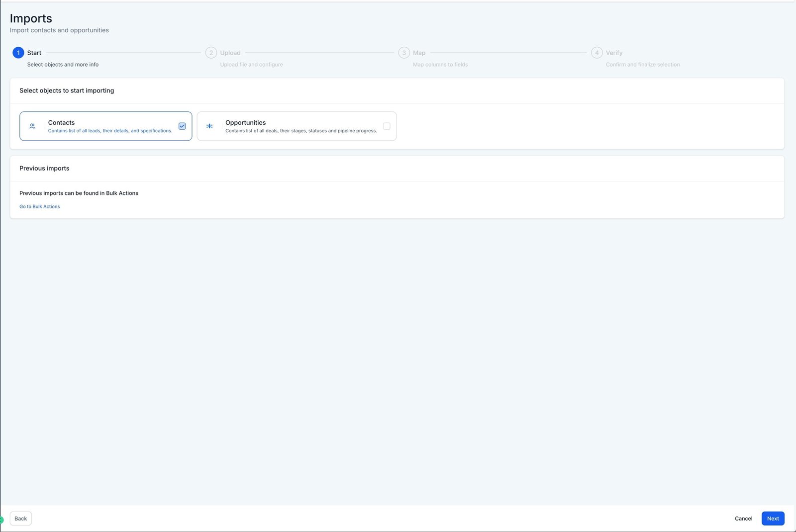Image resolution: width=796 pixels, height=532 pixels.
Task: Switch to the Map step label
Action: click(419, 53)
